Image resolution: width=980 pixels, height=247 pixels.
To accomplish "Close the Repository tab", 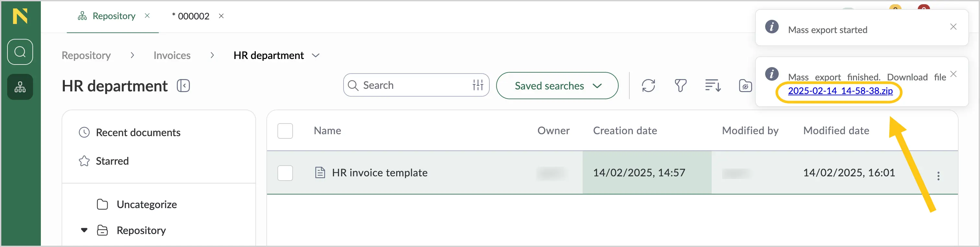I will click(147, 16).
